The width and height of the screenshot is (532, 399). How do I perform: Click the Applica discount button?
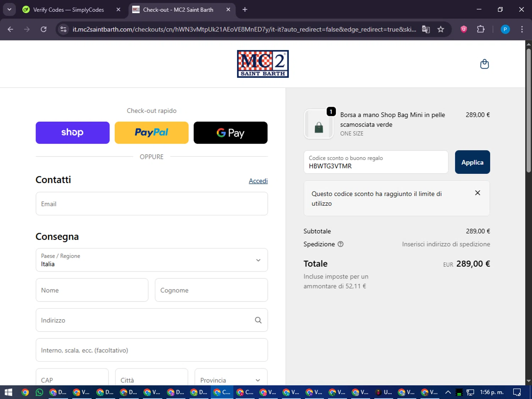(472, 162)
